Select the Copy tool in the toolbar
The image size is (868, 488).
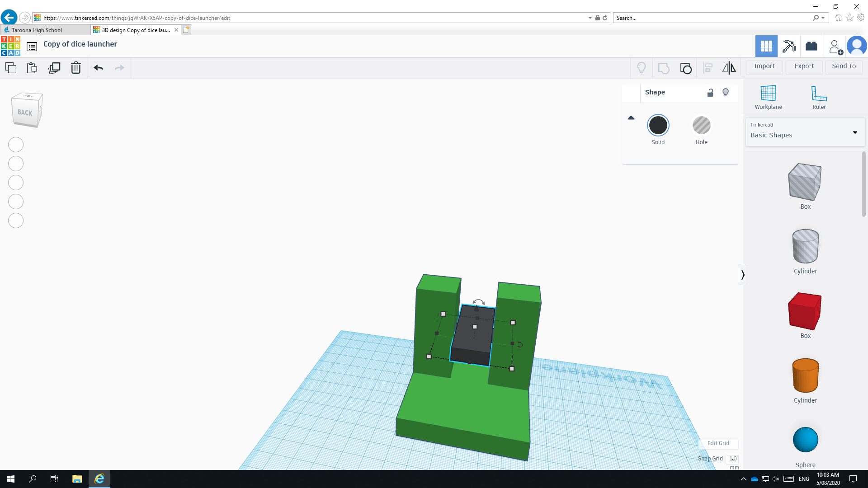tap(11, 68)
